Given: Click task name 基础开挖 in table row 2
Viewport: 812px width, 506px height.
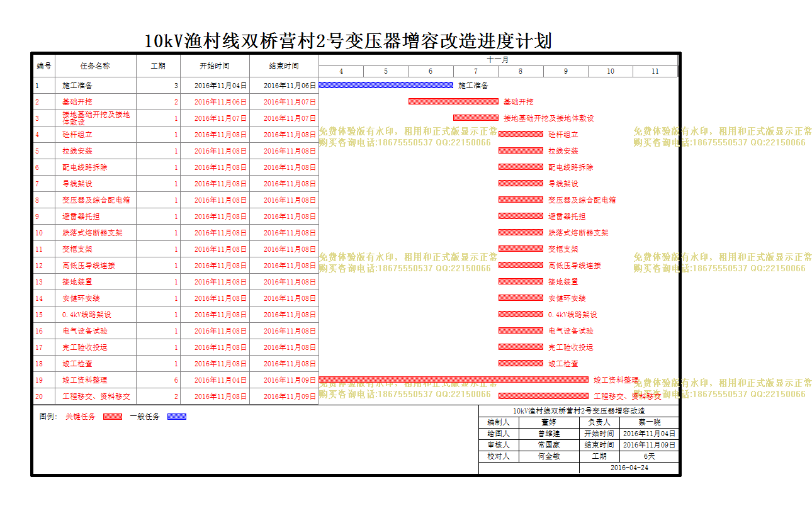Looking at the screenshot, I should (x=77, y=102).
